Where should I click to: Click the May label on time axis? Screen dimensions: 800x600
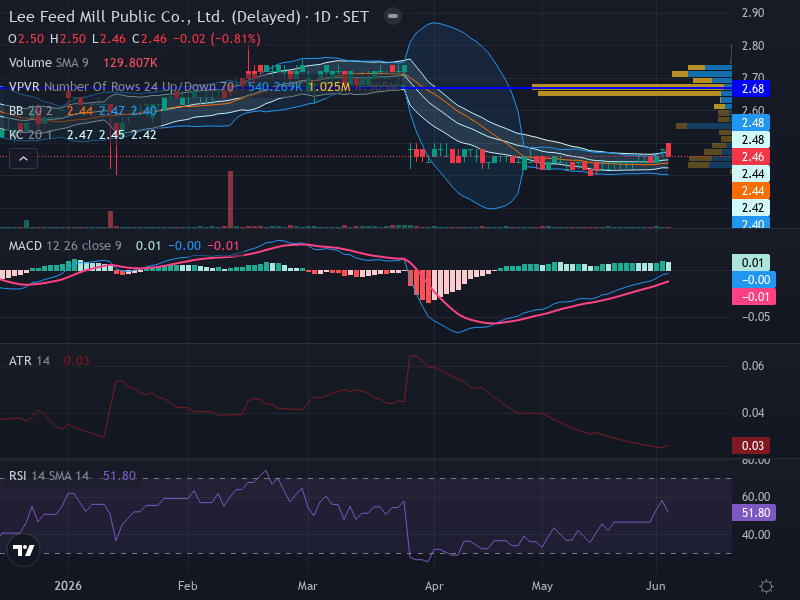coord(542,586)
